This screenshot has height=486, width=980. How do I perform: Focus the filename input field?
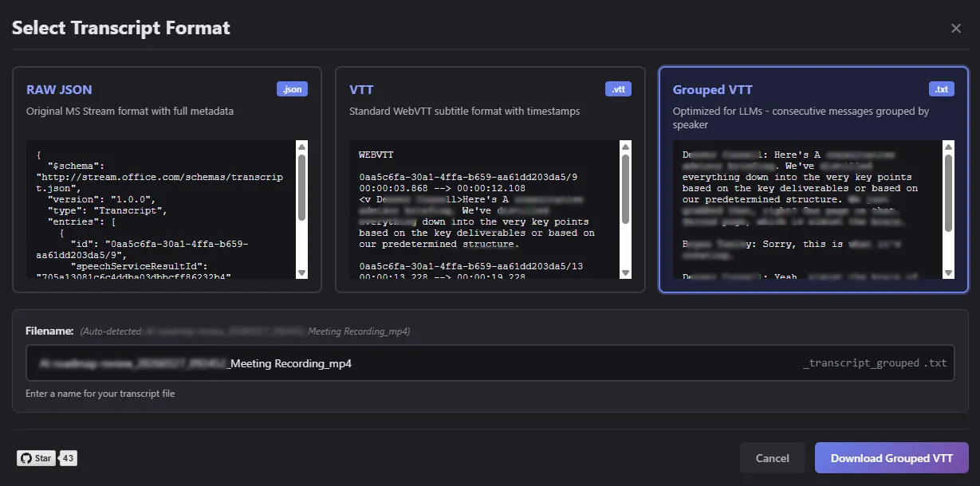[490, 363]
